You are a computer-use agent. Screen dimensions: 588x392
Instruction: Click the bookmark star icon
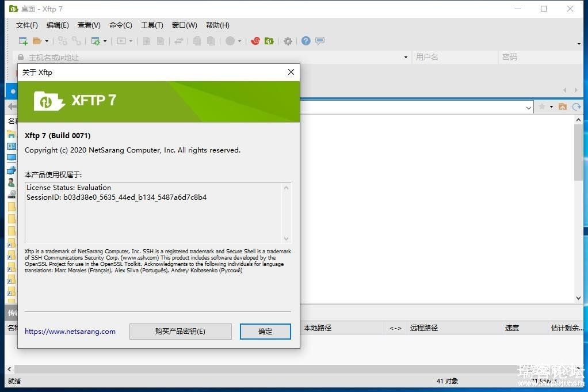click(542, 107)
